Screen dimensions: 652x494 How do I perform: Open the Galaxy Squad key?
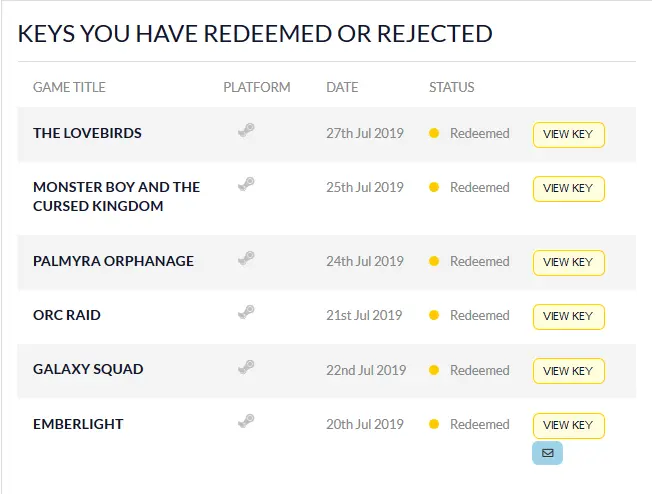568,371
